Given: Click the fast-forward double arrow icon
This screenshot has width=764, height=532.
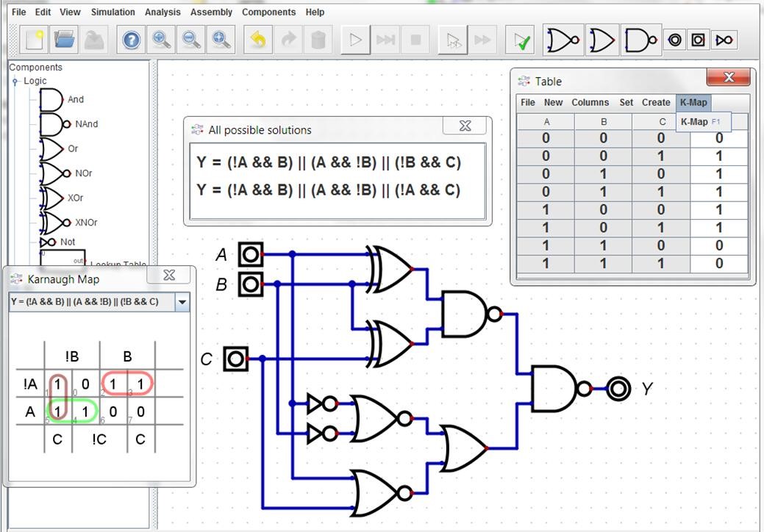Looking at the screenshot, I should tap(482, 40).
